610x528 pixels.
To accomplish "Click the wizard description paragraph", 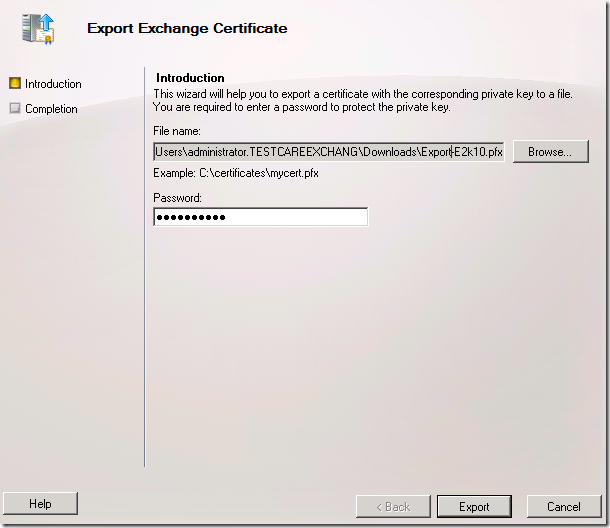I will click(363, 100).
